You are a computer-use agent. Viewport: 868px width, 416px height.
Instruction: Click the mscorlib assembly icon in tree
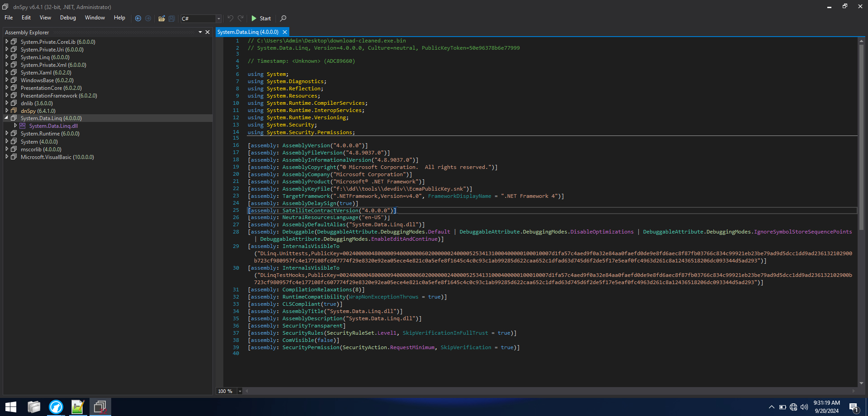(x=14, y=149)
